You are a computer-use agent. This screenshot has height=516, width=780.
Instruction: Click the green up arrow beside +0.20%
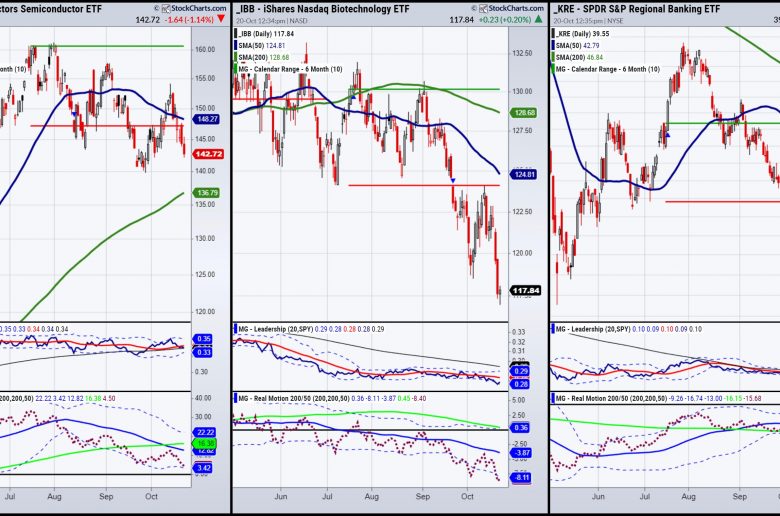[x=539, y=19]
